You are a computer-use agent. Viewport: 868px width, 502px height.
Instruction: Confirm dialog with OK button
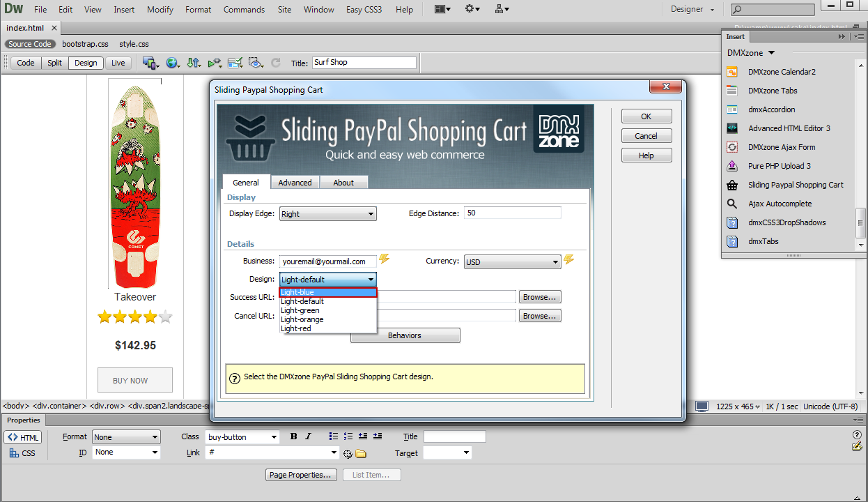coord(646,116)
